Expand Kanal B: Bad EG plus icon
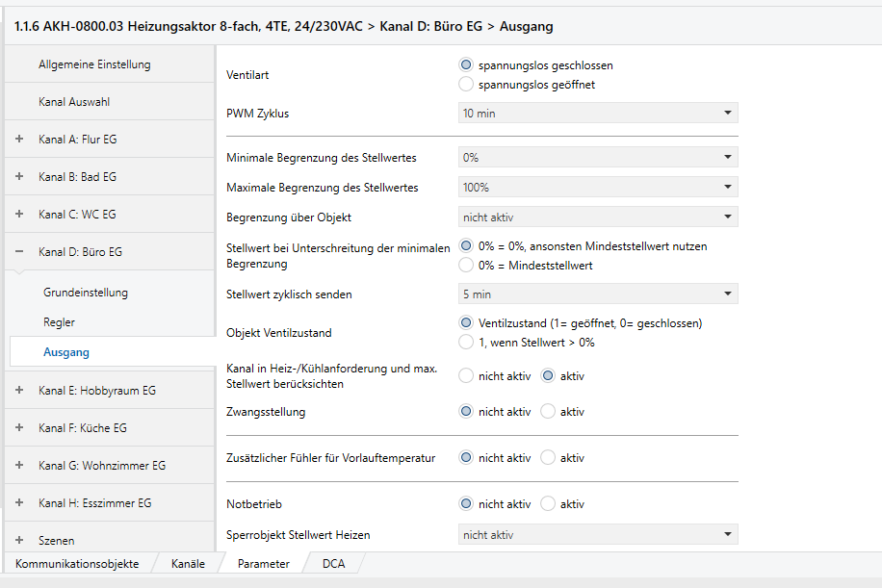 tap(19, 176)
